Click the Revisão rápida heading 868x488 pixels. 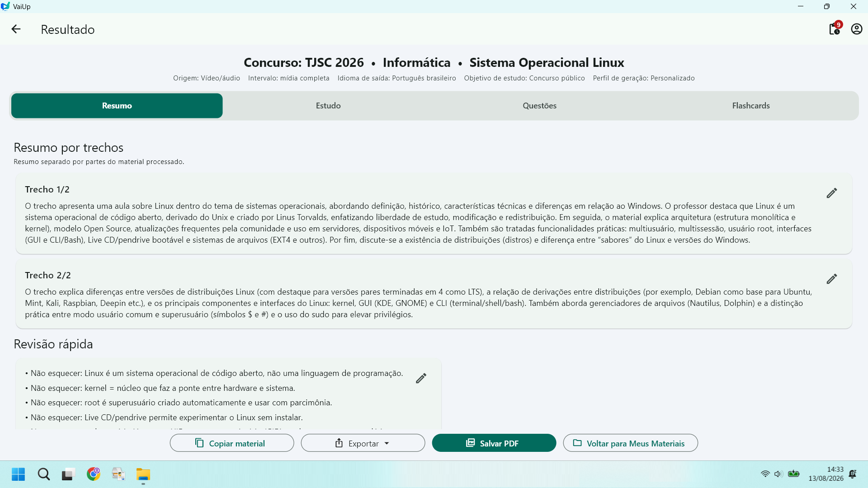point(53,344)
